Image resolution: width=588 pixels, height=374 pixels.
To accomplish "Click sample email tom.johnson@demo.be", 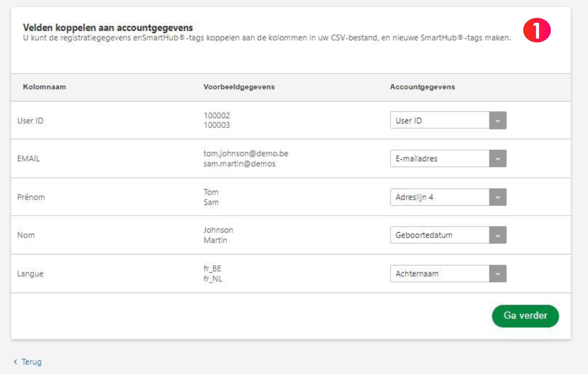I will [x=246, y=154].
